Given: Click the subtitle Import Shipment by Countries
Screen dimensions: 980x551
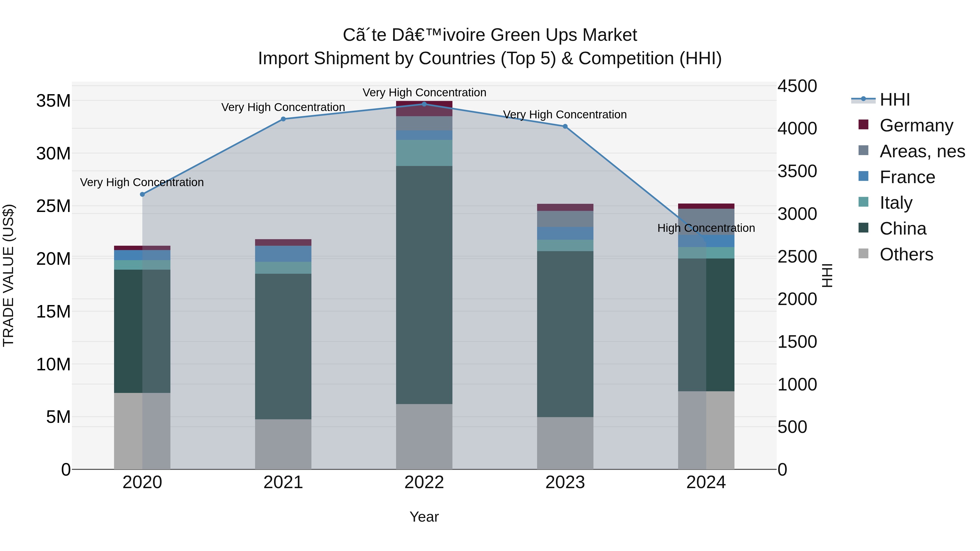Looking at the screenshot, I should [x=490, y=59].
